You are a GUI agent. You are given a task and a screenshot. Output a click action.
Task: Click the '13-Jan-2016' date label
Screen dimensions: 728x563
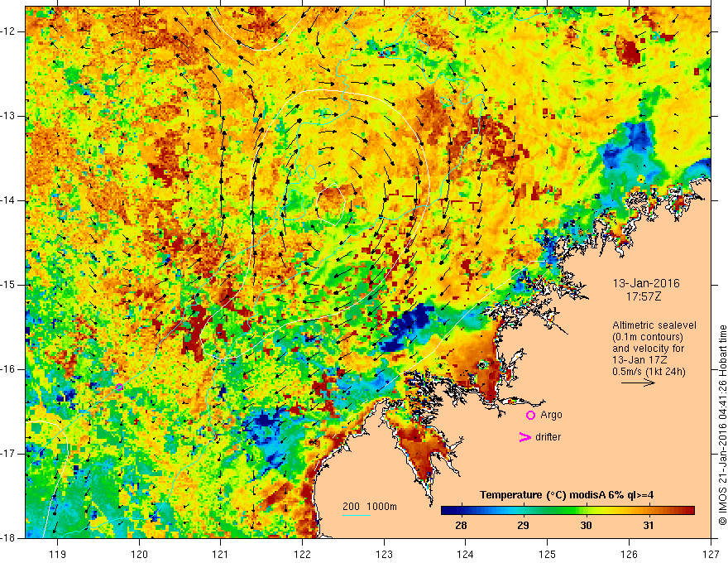646,283
